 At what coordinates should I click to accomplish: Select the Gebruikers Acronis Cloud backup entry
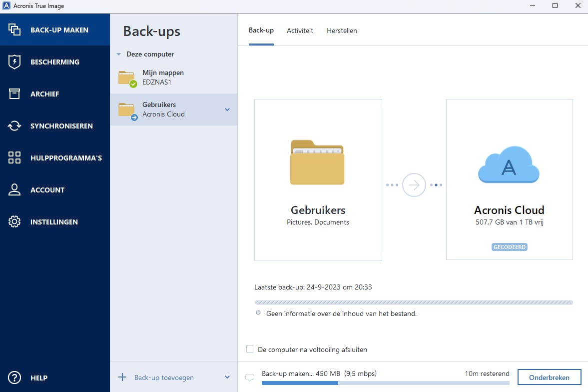(174, 109)
